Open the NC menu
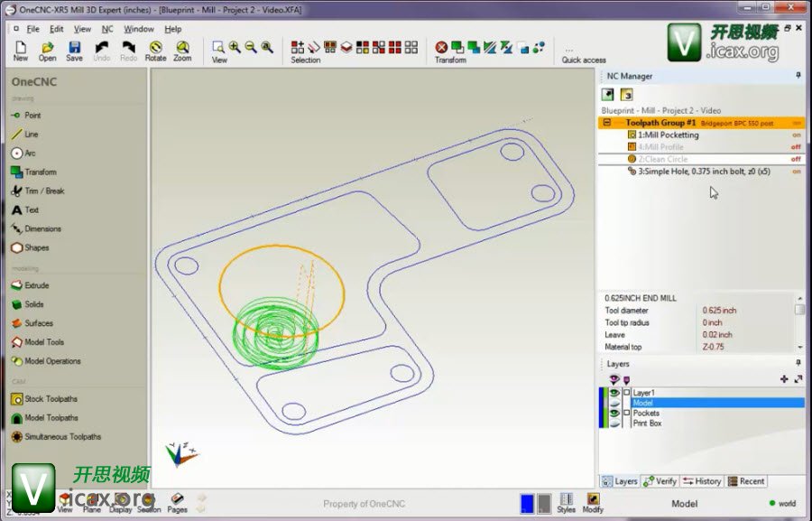 [107, 29]
